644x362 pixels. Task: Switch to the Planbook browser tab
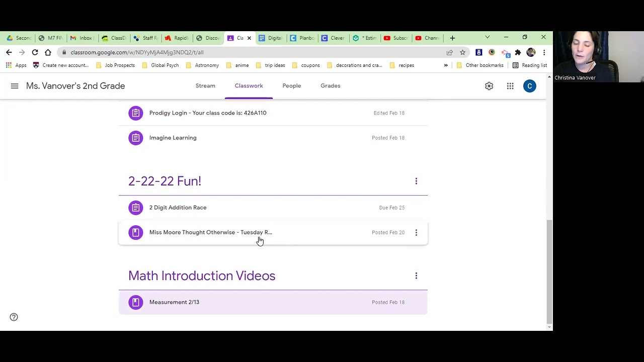302,38
